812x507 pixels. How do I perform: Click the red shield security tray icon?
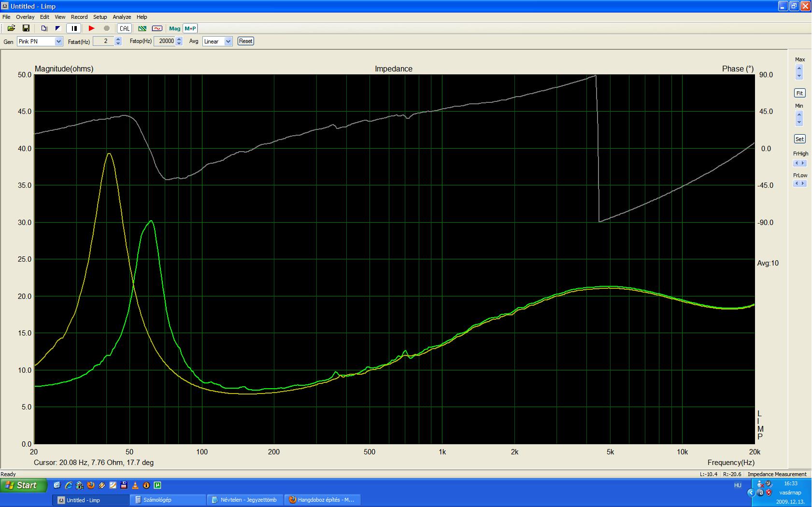coord(769,493)
